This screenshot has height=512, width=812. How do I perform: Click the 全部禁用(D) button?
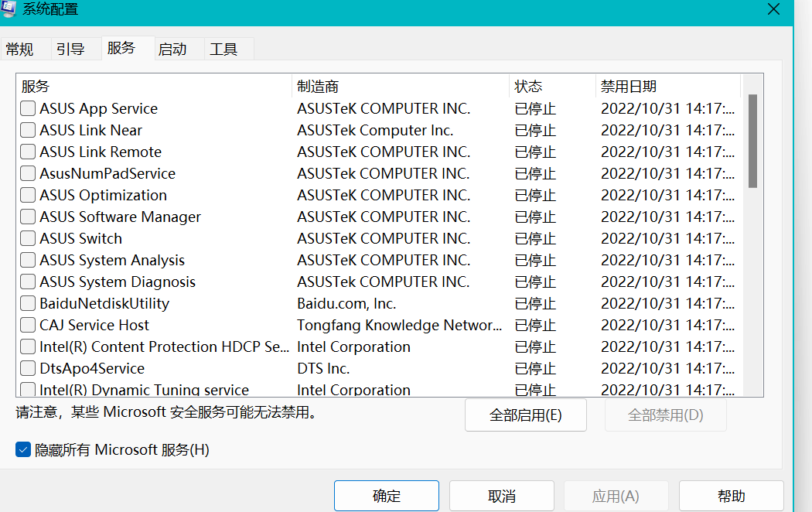[665, 415]
